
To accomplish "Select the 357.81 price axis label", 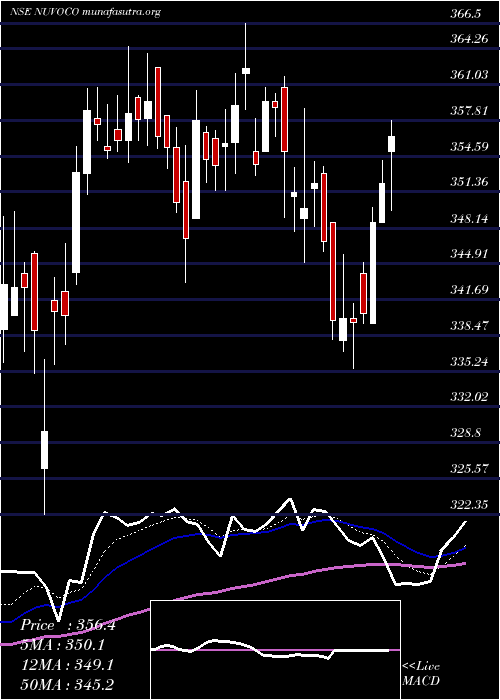I will (469, 111).
